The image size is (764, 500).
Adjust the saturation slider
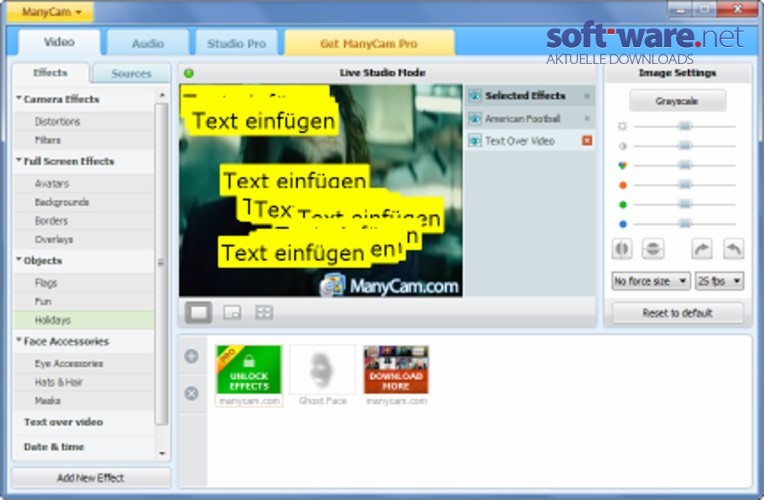click(685, 166)
